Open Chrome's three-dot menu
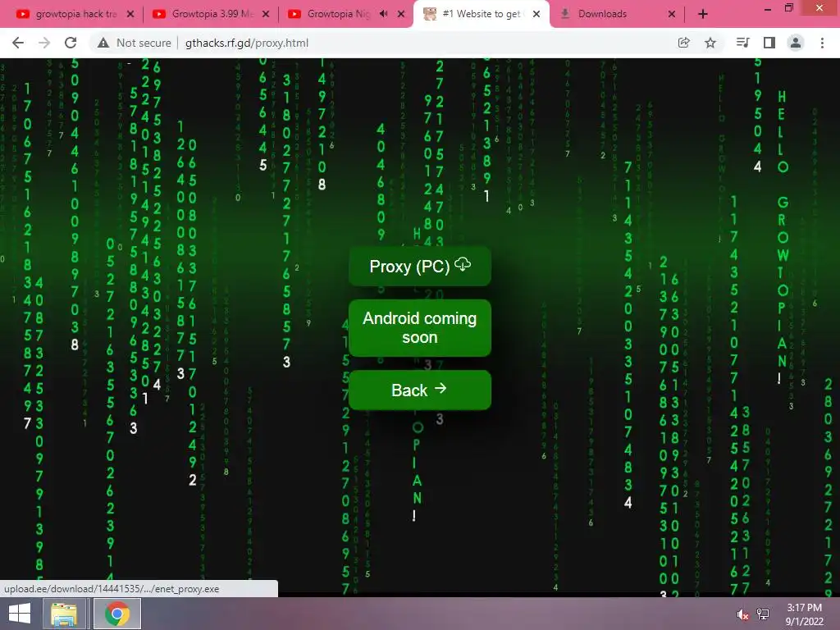The image size is (840, 630). click(822, 43)
